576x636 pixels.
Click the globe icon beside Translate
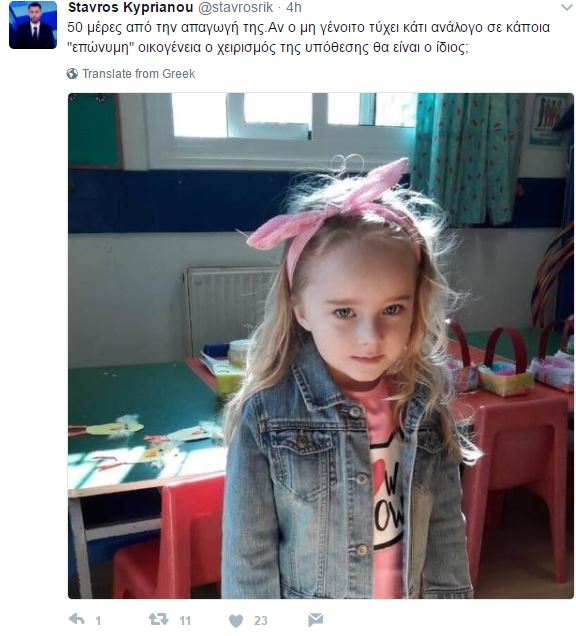coord(72,73)
